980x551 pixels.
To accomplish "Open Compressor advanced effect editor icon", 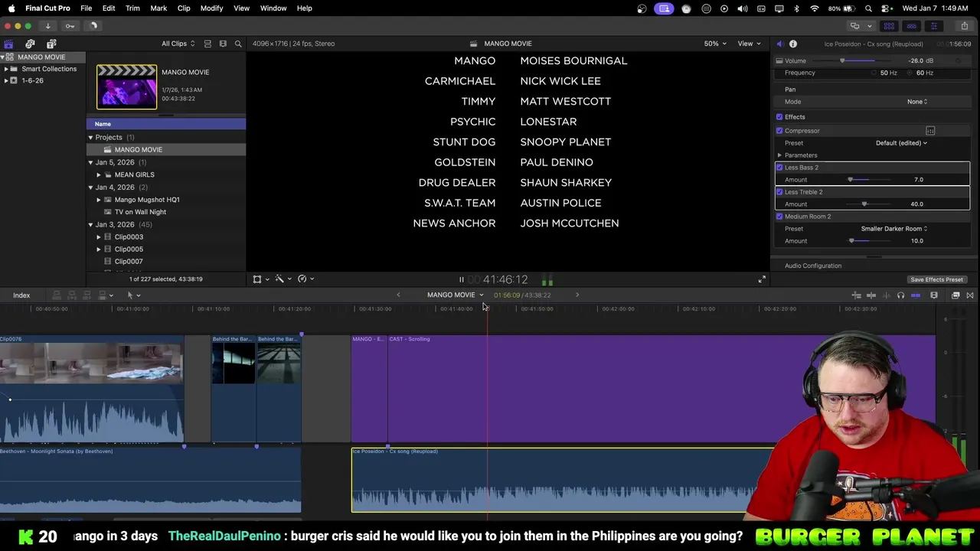I will point(930,131).
